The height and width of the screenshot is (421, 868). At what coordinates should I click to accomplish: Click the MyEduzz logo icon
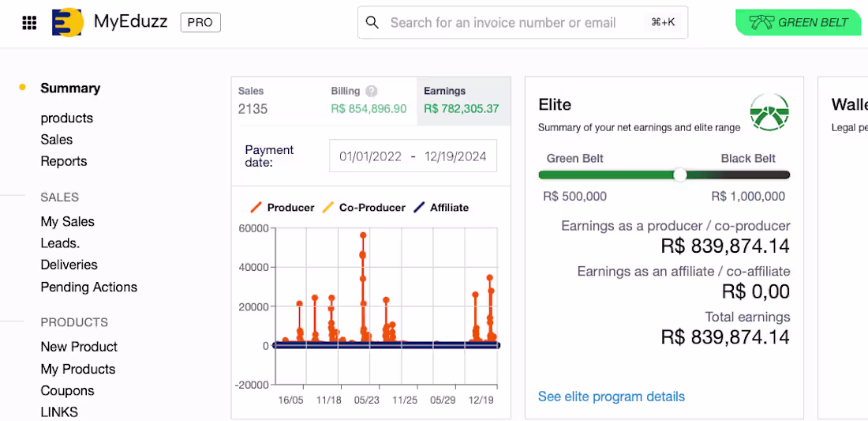point(68,23)
